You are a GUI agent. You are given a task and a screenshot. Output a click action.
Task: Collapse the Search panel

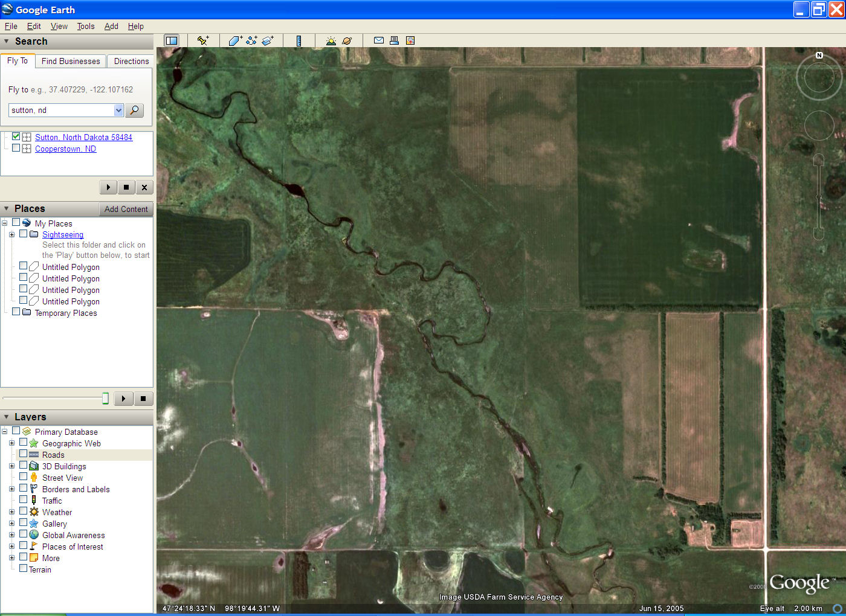7,41
